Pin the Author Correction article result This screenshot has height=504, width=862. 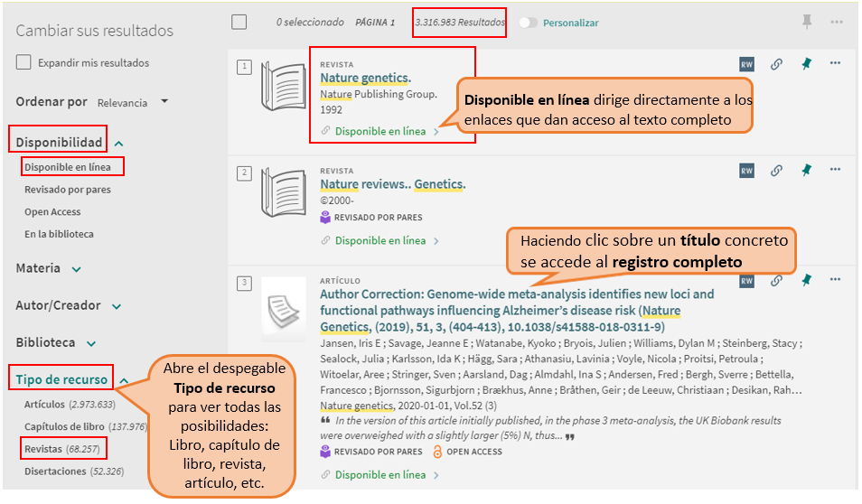[x=805, y=281]
